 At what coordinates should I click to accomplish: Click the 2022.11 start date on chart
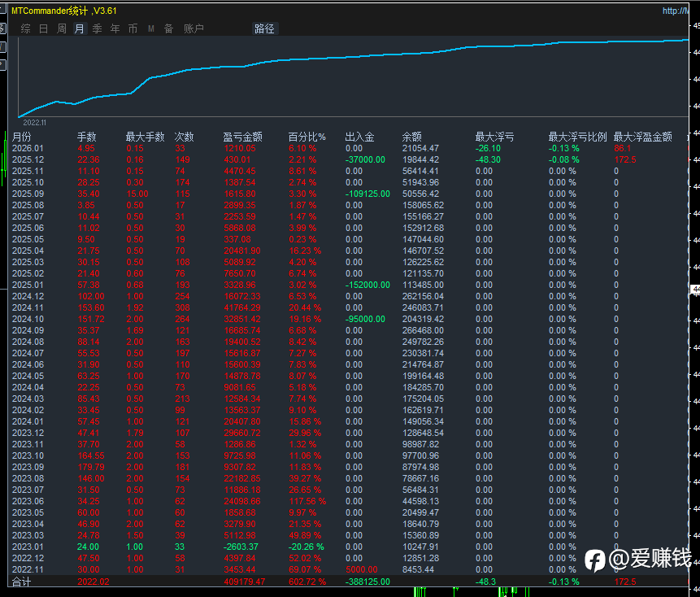[34, 122]
